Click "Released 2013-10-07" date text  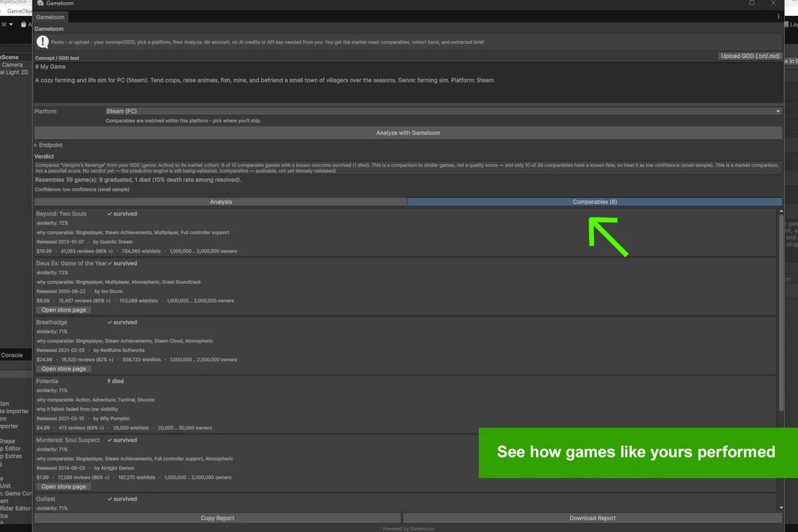61,242
